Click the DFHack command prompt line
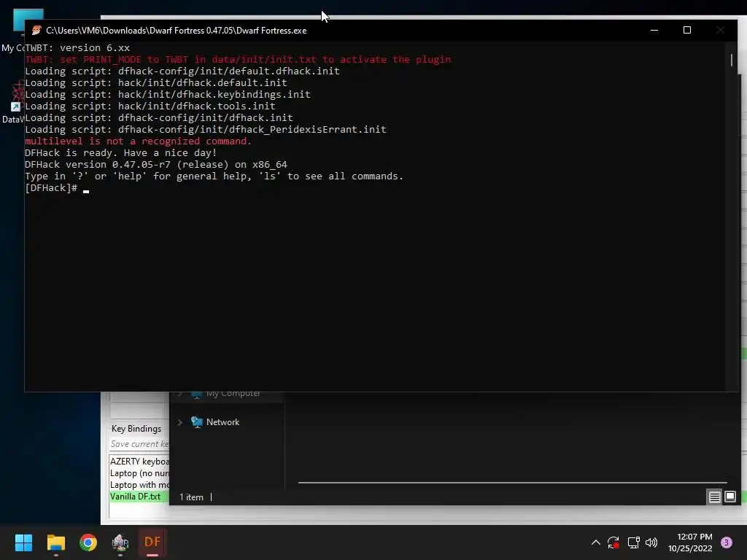 tap(57, 188)
